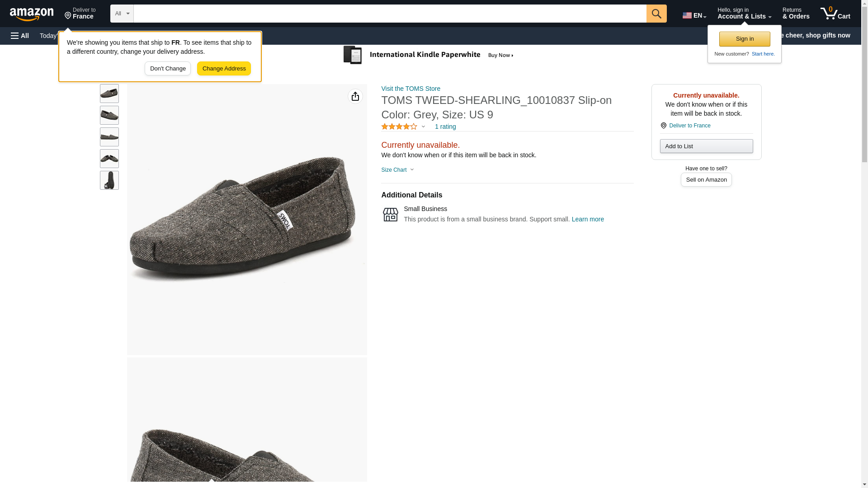The image size is (868, 488).
Task: Open Account & Lists menu
Action: (x=744, y=14)
